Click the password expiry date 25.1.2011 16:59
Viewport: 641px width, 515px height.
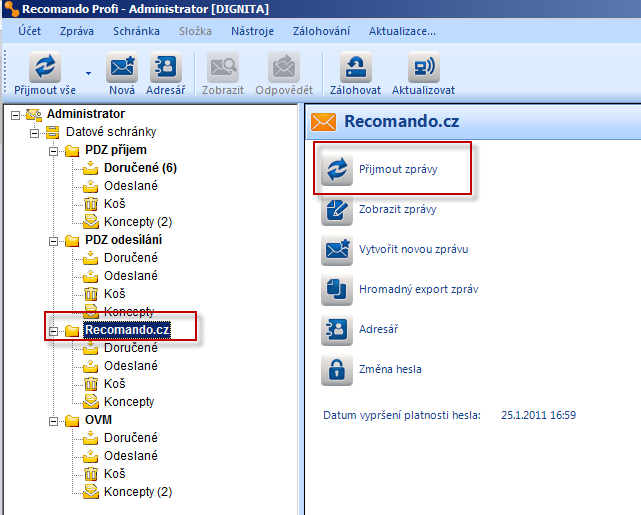click(x=538, y=415)
